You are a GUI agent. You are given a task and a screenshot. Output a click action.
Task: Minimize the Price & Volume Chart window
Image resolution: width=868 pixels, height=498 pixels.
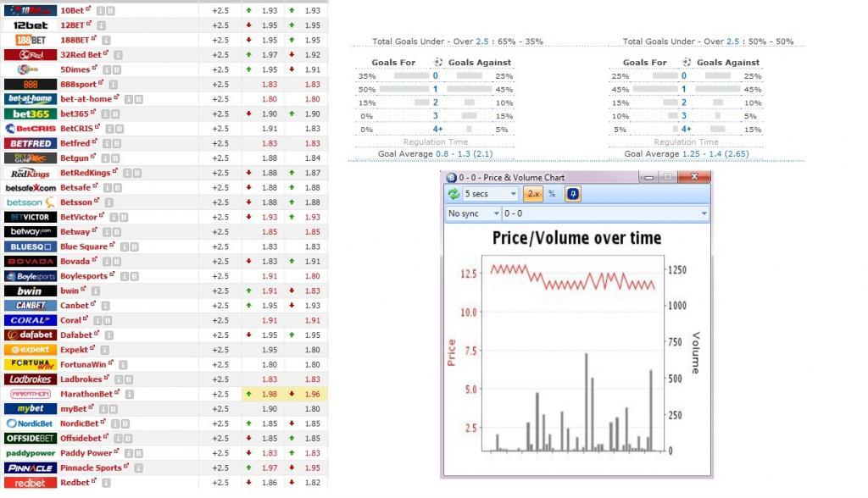point(648,177)
